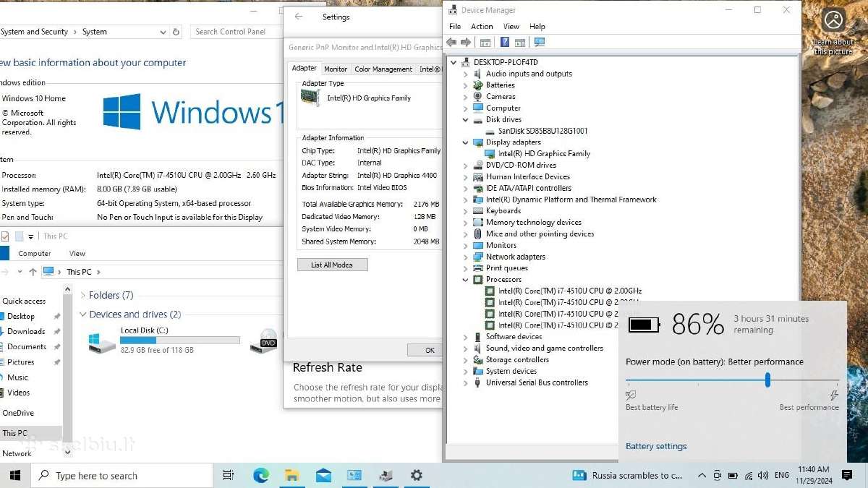Select Adapter tab in properties dialog
This screenshot has height=488, width=868.
(x=304, y=68)
